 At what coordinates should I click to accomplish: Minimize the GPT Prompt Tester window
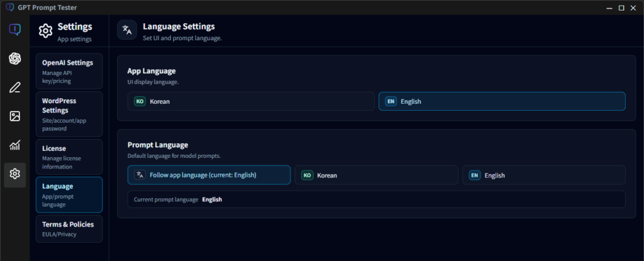tap(610, 8)
